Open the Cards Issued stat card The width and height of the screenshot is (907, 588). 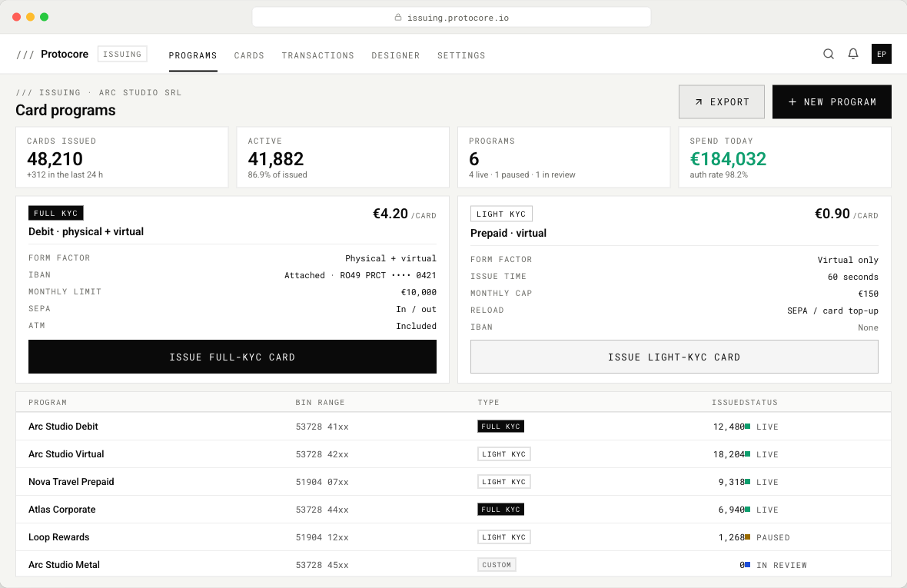tap(122, 158)
